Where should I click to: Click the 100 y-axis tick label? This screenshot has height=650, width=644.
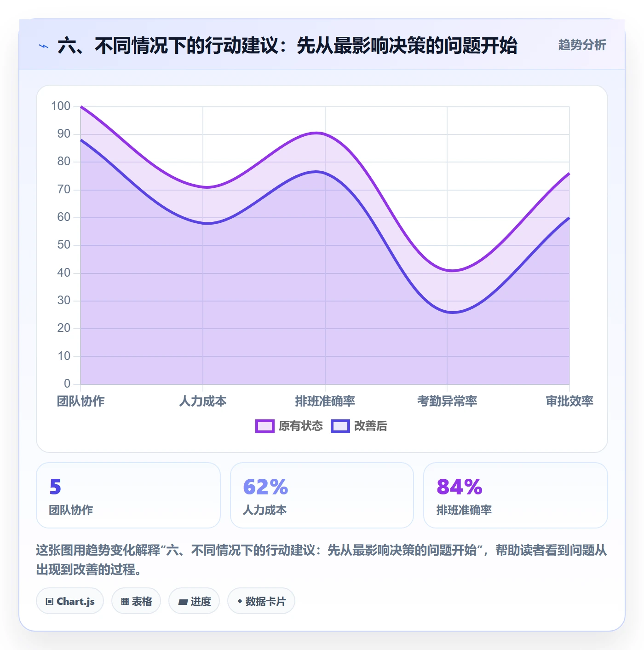click(x=61, y=106)
